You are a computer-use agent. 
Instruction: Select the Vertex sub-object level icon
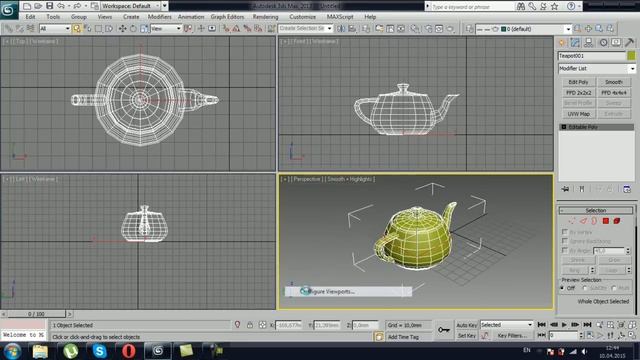pyautogui.click(x=572, y=221)
